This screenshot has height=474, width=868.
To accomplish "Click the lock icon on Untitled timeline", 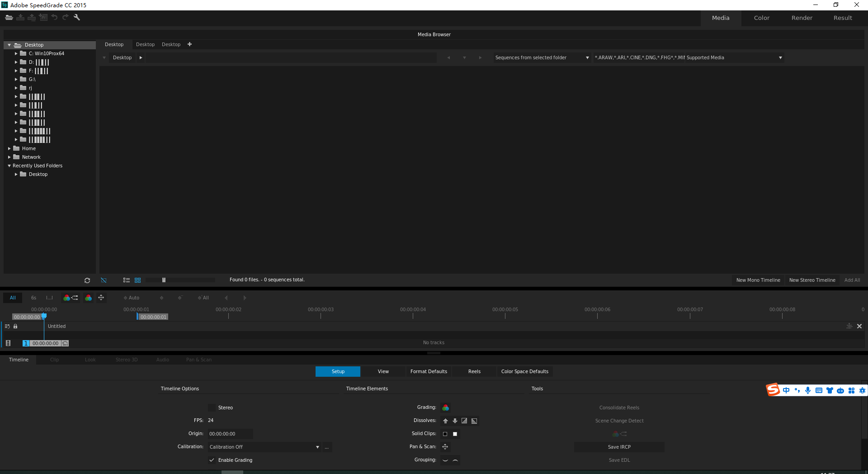I will [15, 326].
